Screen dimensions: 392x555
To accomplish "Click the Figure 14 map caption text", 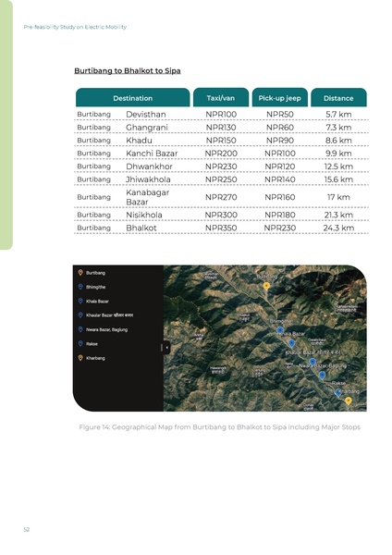I will tap(220, 427).
